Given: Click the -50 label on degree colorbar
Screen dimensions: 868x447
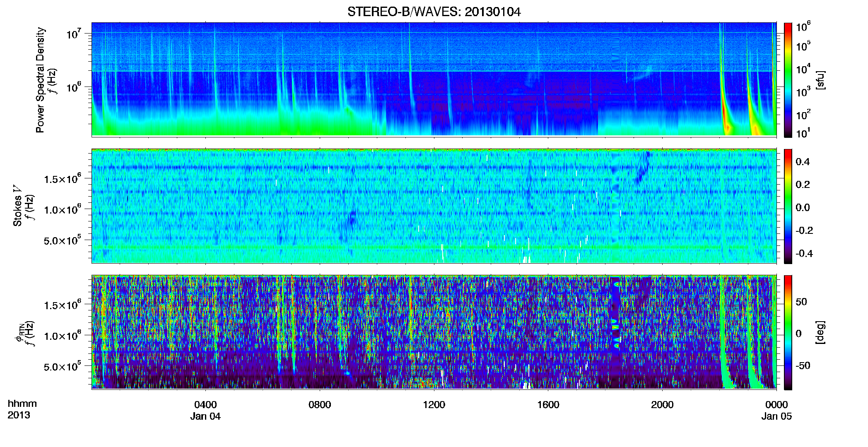Looking at the screenshot, I should coord(803,365).
